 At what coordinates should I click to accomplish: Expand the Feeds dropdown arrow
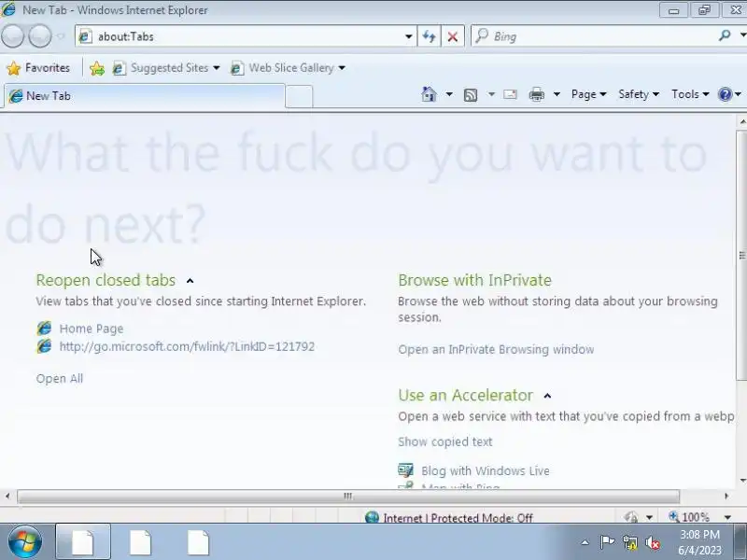point(491,94)
